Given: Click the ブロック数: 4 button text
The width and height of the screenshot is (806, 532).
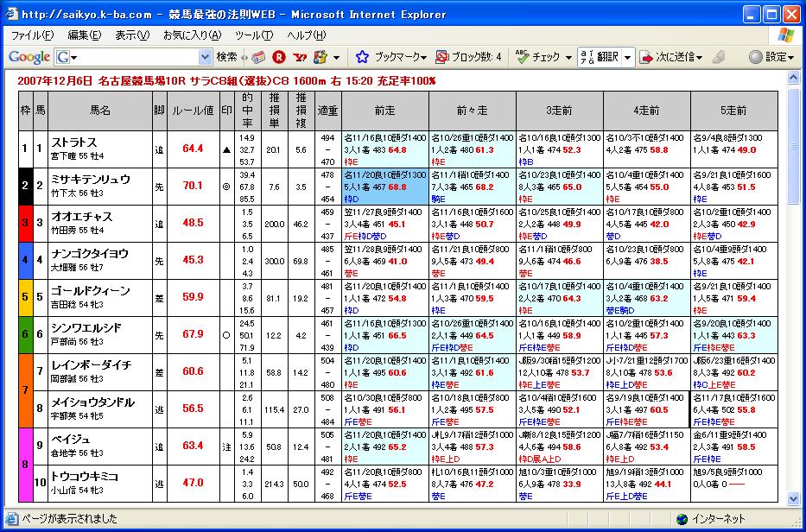Looking at the screenshot, I should tap(477, 57).
